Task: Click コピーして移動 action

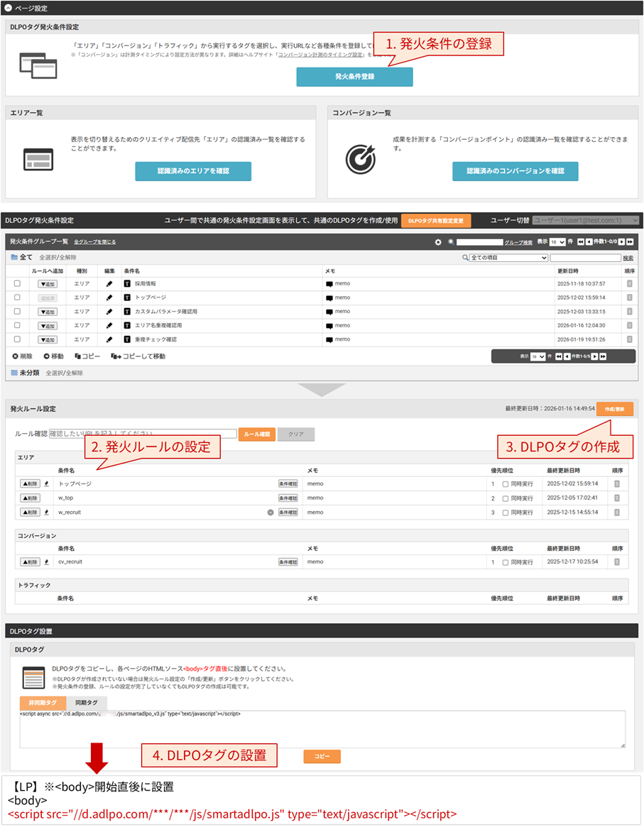Action: pos(138,356)
